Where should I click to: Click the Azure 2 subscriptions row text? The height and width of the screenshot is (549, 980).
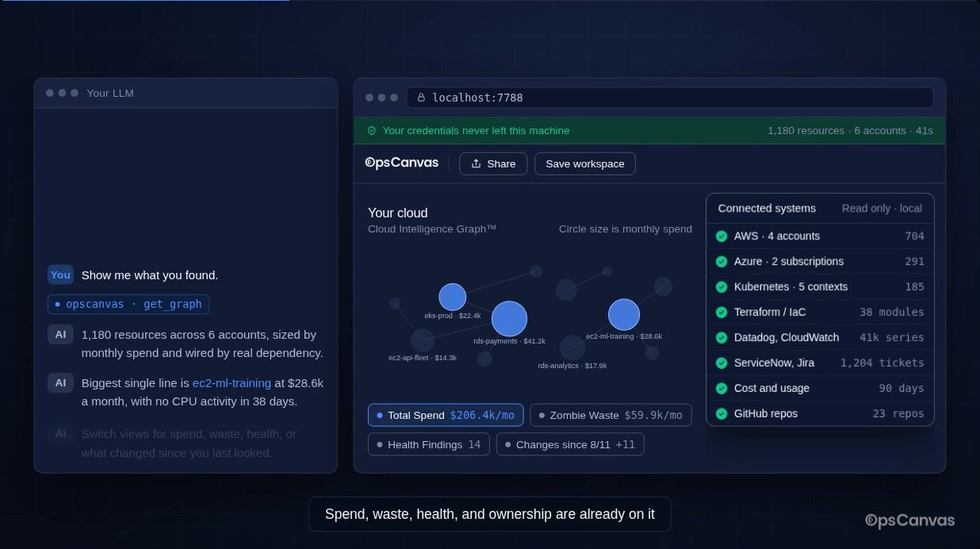(789, 261)
